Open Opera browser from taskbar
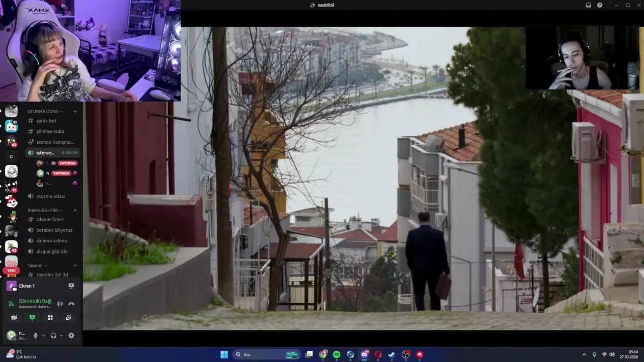 (x=378, y=354)
